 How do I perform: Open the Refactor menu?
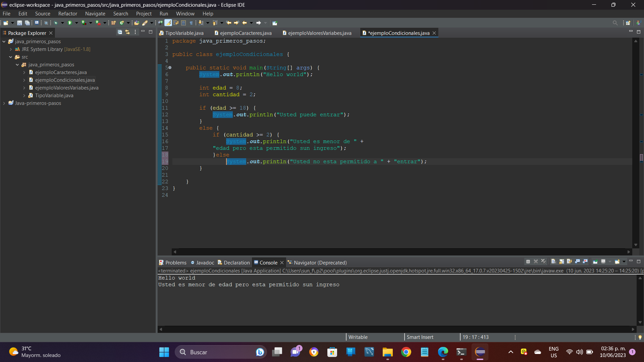[68, 14]
